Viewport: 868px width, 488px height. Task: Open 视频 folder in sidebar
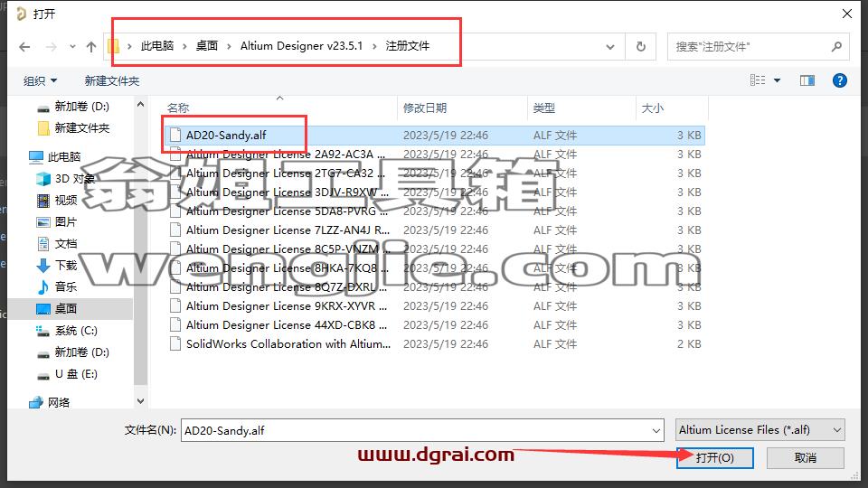57,201
